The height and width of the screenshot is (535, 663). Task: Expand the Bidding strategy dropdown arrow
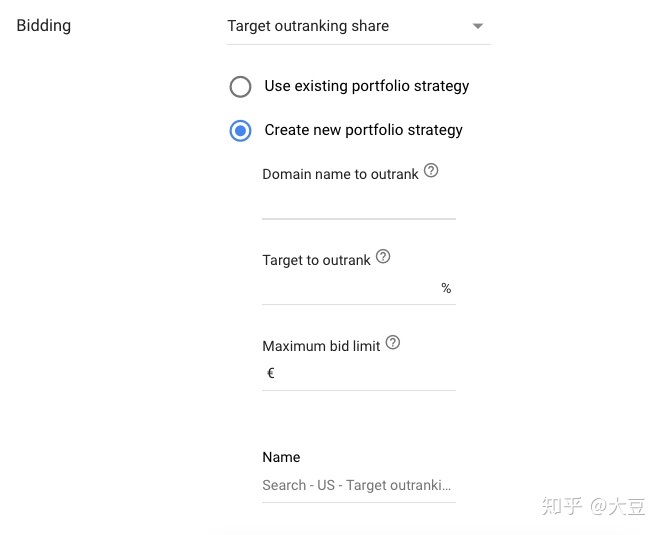[x=478, y=26]
